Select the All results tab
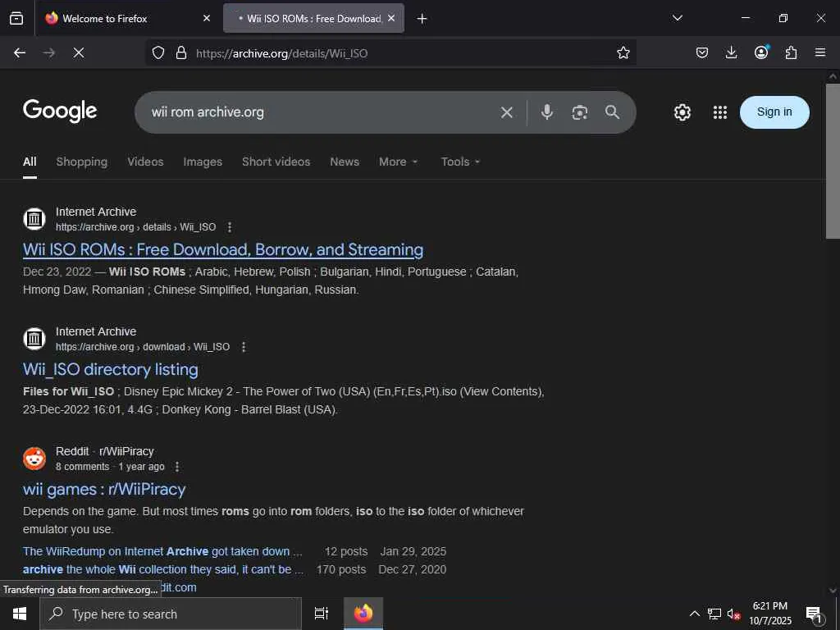The width and height of the screenshot is (840, 630). tap(30, 162)
